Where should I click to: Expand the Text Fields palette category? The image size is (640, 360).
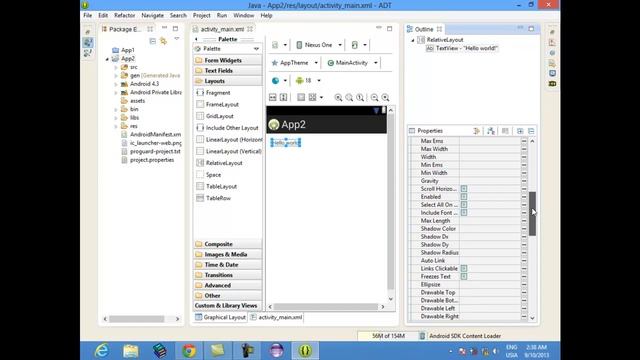pyautogui.click(x=228, y=71)
